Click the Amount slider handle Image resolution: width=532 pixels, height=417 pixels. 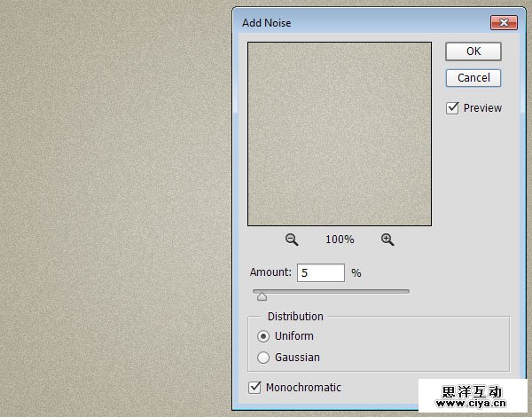coord(262,296)
